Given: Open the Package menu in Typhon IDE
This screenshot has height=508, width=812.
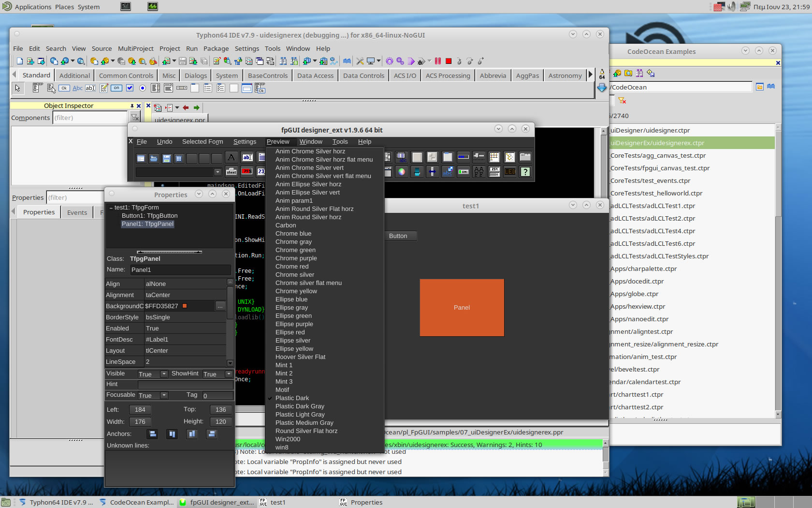Looking at the screenshot, I should tap(216, 48).
